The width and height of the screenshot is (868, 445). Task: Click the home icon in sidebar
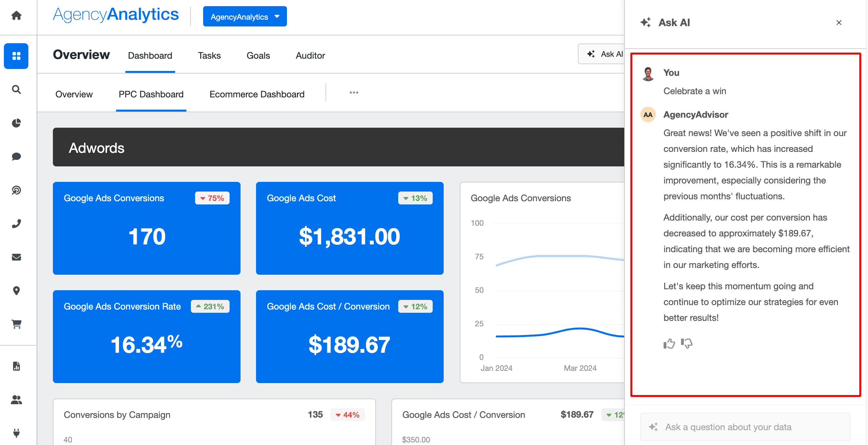[x=16, y=15]
